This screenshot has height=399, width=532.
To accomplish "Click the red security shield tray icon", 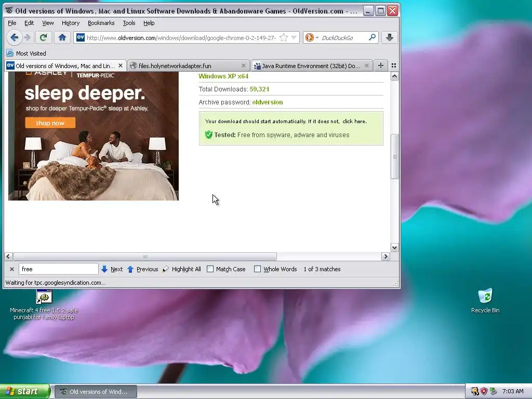I will coord(484,391).
